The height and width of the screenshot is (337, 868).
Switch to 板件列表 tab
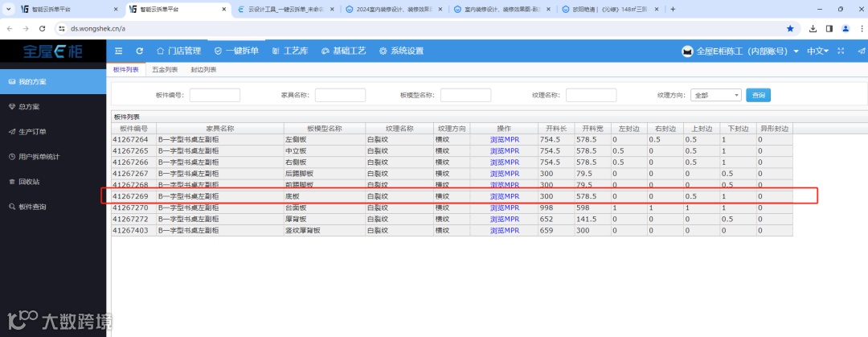click(x=125, y=69)
